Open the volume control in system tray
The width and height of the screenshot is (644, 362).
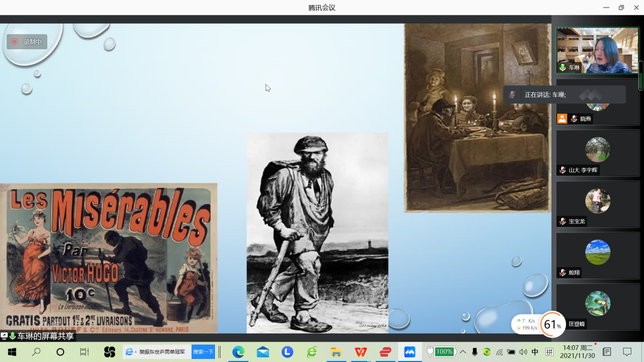click(x=523, y=352)
